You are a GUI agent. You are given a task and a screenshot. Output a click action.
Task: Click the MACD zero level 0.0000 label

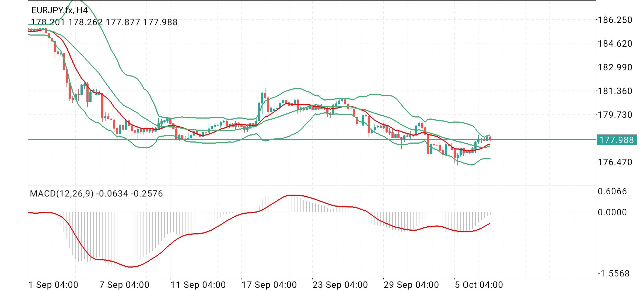pos(612,212)
